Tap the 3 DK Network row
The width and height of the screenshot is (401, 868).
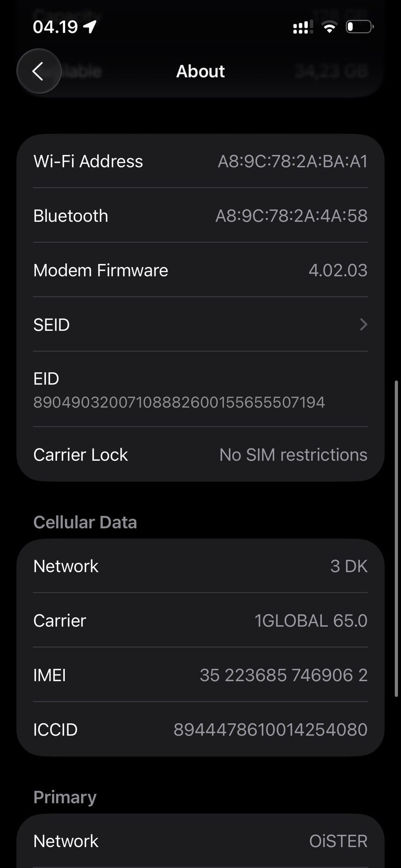200,566
